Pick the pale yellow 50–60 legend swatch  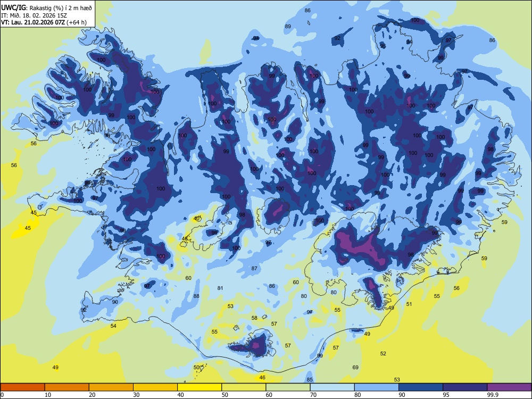244,387
